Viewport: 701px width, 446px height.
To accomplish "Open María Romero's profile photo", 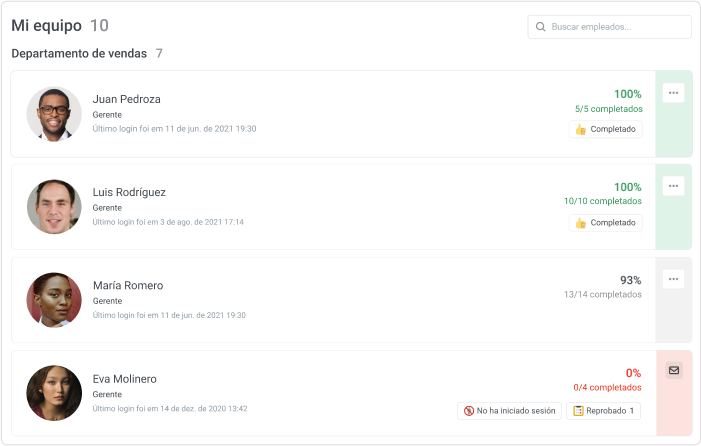I will point(54,300).
